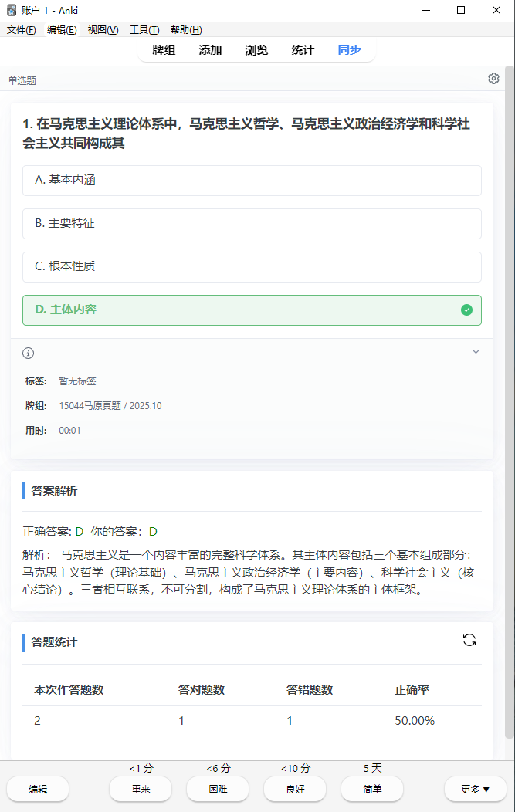
Task: Open the 更多 dropdown menu
Action: tap(475, 789)
